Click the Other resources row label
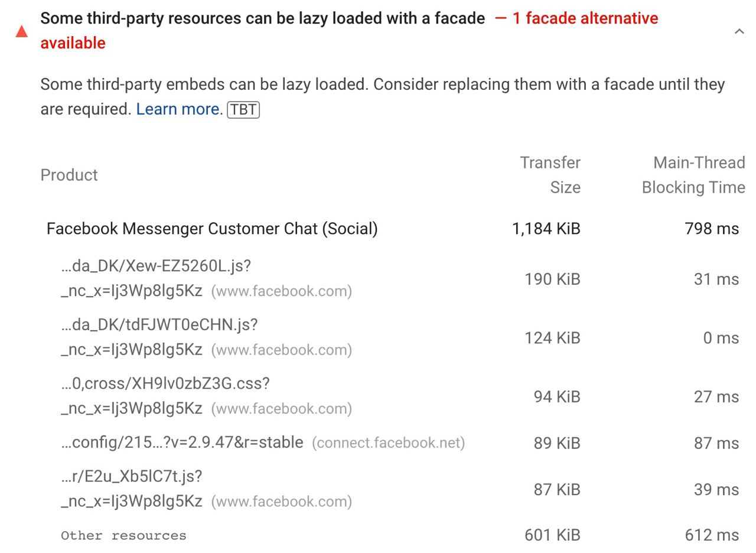This screenshot has height=553, width=756. coord(123,536)
